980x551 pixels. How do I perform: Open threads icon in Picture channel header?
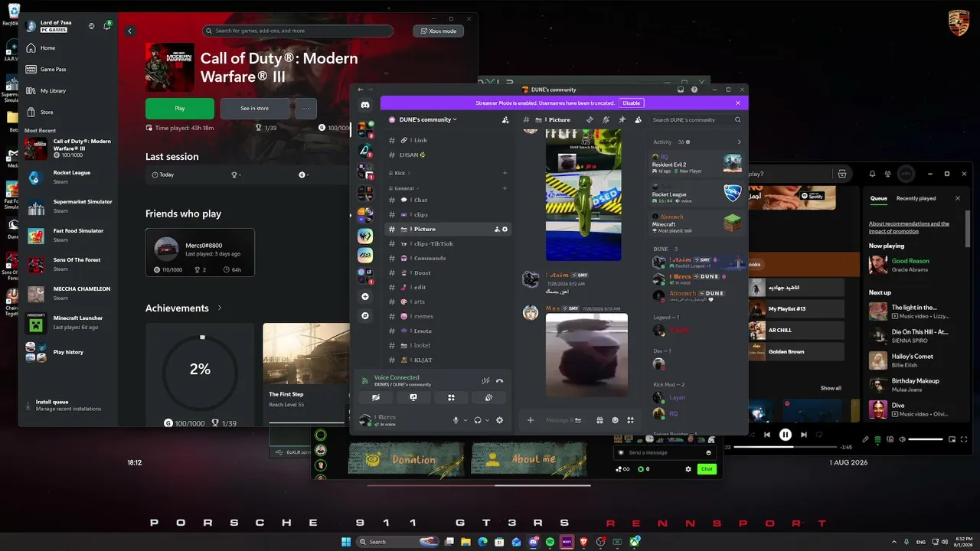(590, 120)
